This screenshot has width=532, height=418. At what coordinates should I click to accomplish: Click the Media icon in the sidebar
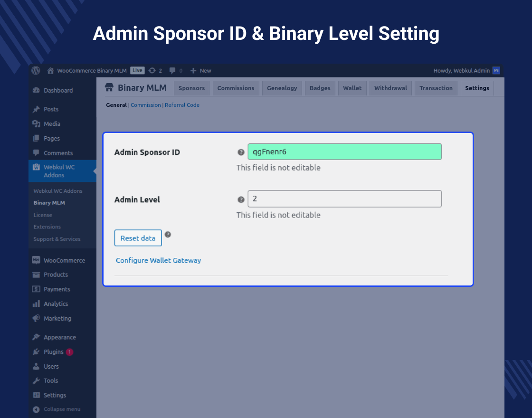(x=36, y=124)
